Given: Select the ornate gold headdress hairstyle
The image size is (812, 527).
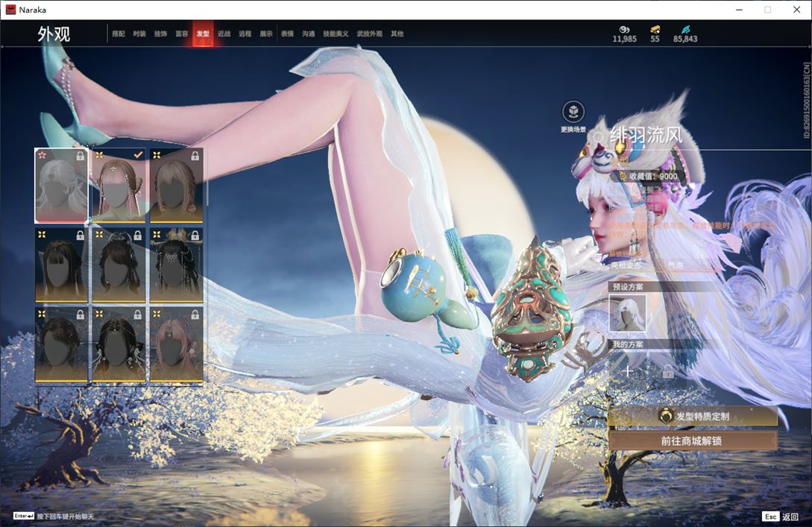Looking at the screenshot, I should (176, 265).
